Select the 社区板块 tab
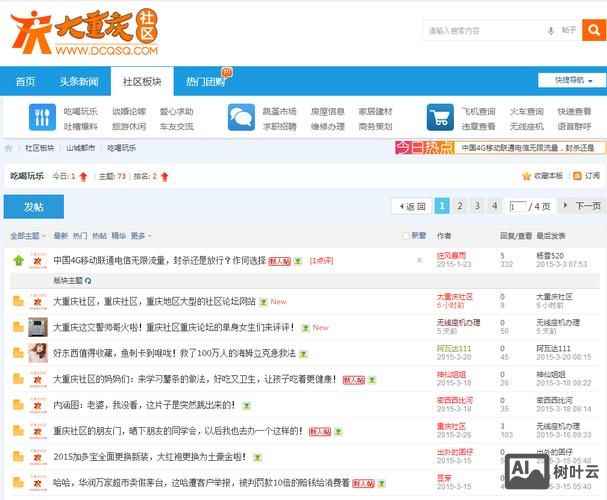The image size is (607, 500). tap(142, 81)
